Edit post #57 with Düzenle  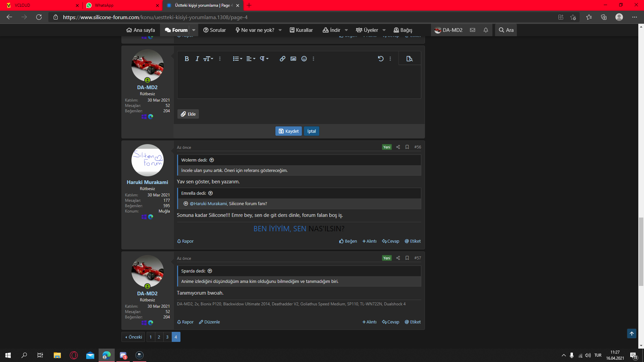[x=209, y=322]
